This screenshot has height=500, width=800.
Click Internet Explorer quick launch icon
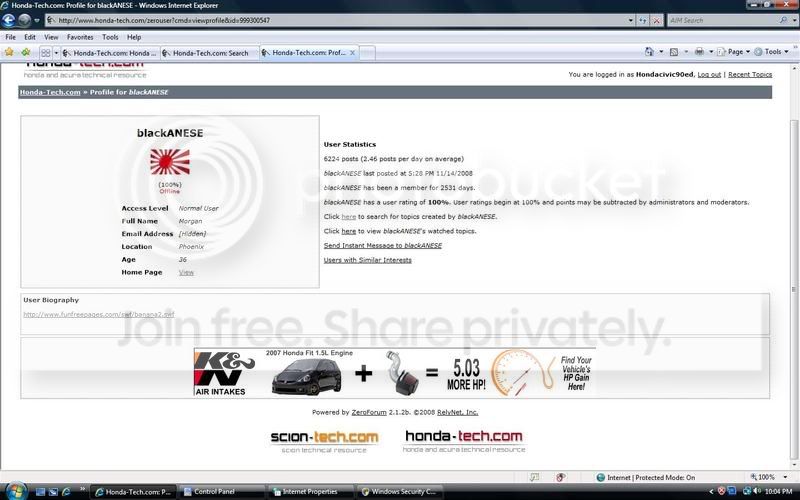tap(66, 492)
